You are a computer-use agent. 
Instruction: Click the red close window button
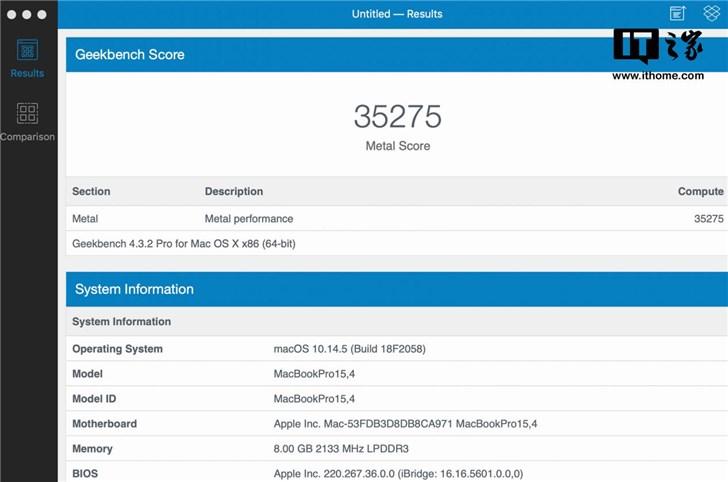(12, 14)
